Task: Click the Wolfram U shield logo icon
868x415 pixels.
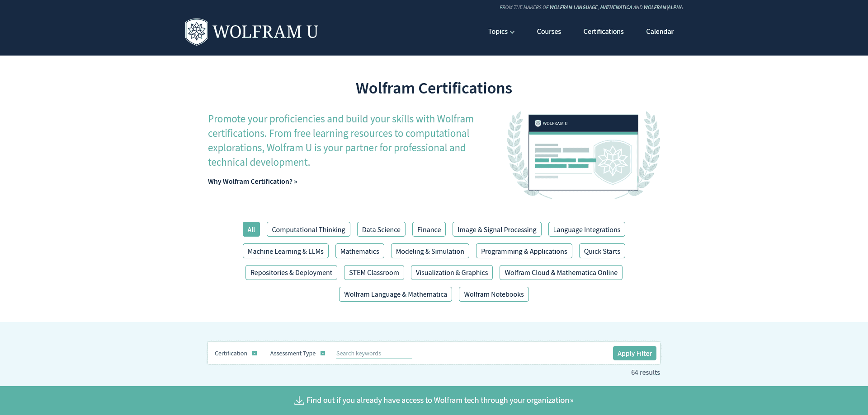Action: [x=197, y=32]
